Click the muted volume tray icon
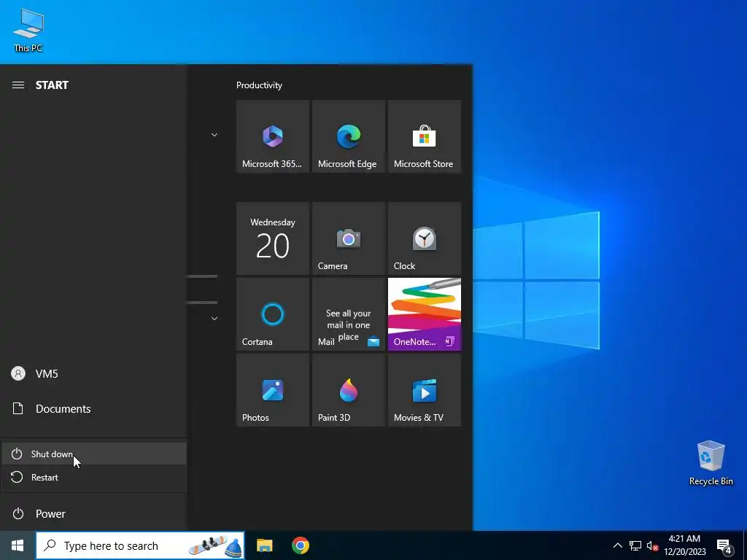 click(x=652, y=545)
